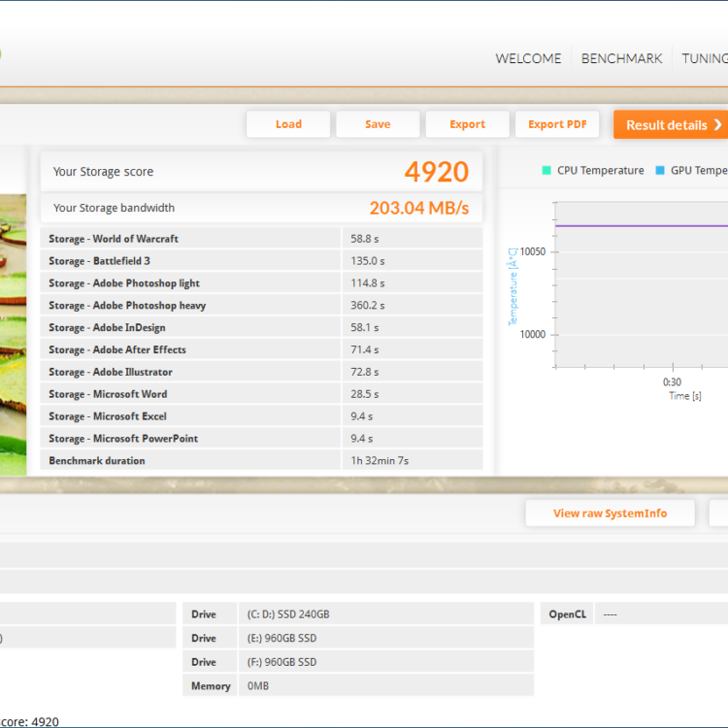Click the Export button

(467, 124)
